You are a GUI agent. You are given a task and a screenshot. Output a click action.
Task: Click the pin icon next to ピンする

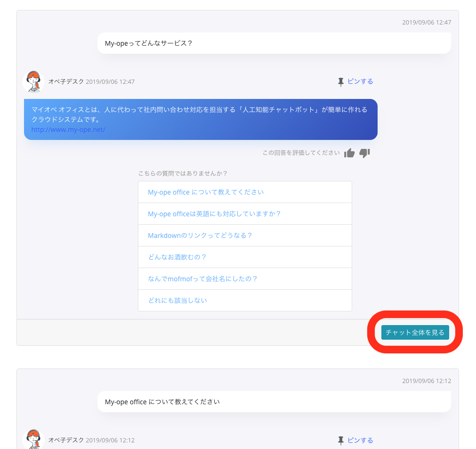(x=340, y=81)
